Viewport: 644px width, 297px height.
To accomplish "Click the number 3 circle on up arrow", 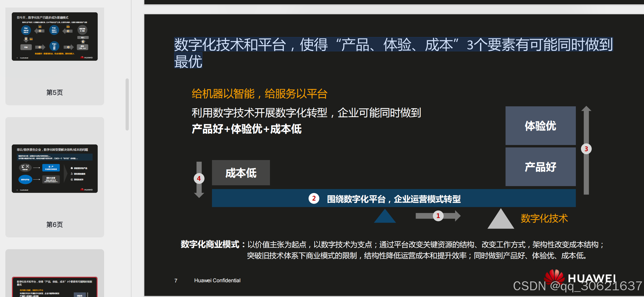I will click(586, 149).
